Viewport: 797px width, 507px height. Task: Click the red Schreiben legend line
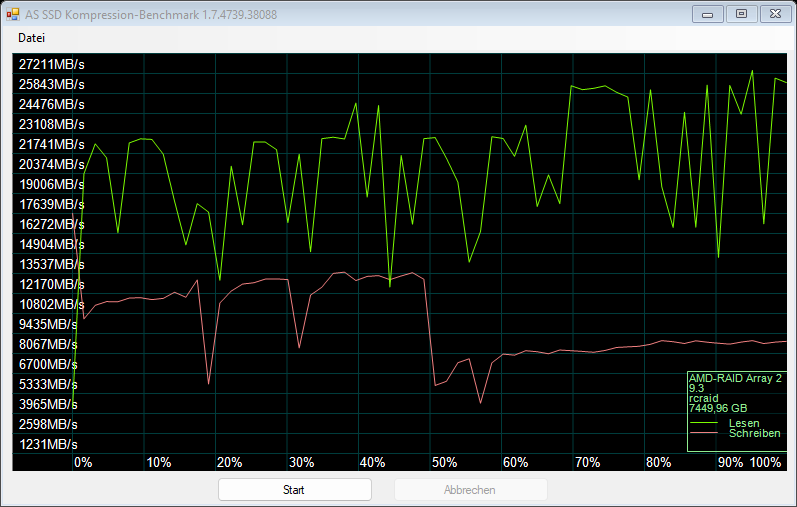coord(704,434)
